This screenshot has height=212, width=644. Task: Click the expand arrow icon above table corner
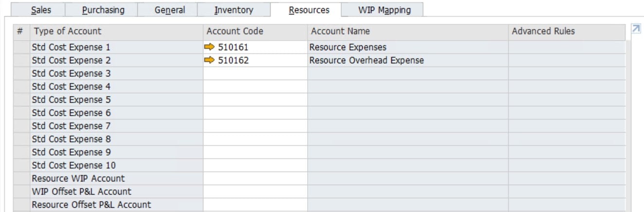[636, 29]
